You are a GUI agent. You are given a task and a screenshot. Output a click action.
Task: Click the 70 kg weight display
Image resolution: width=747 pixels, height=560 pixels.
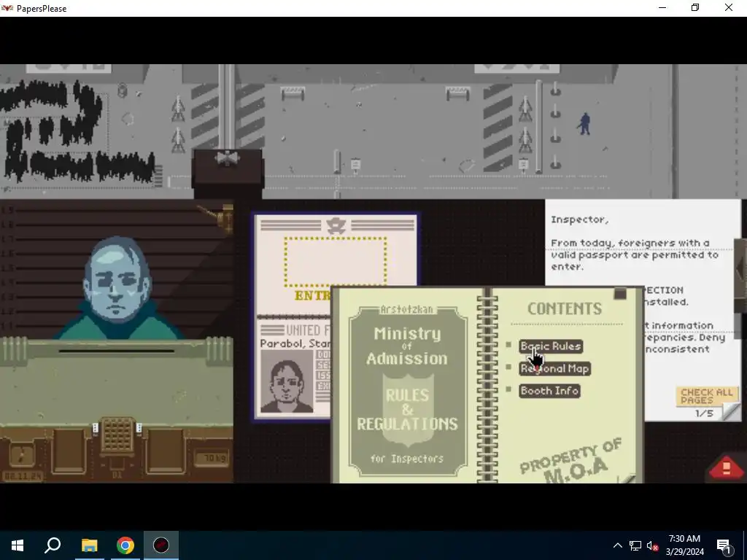(212, 458)
